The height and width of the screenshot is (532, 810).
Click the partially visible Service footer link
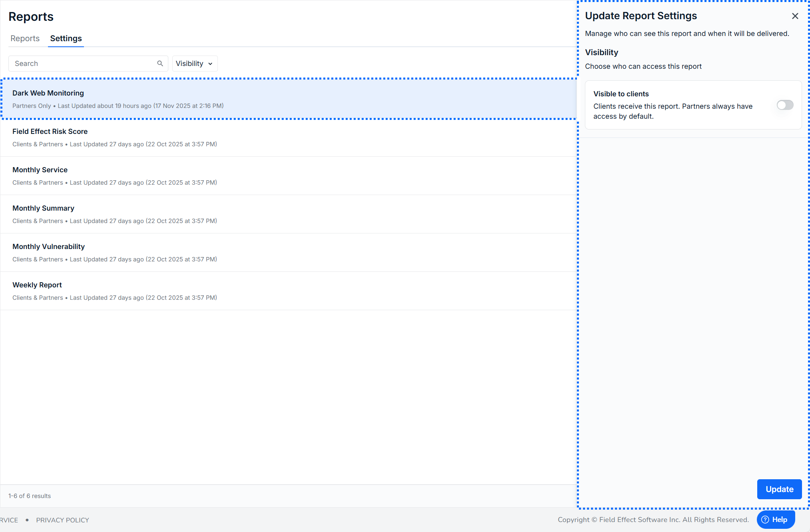pyautogui.click(x=9, y=520)
